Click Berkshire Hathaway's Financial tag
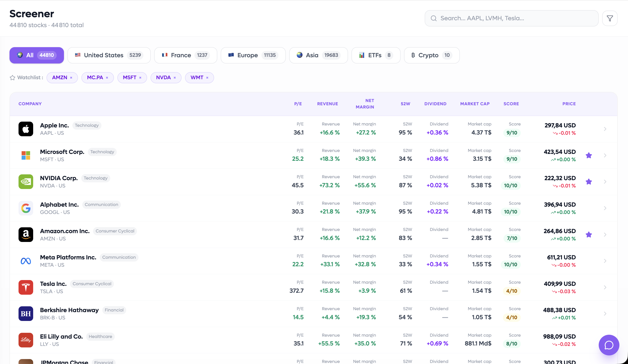The height and width of the screenshot is (364, 628). (114, 310)
